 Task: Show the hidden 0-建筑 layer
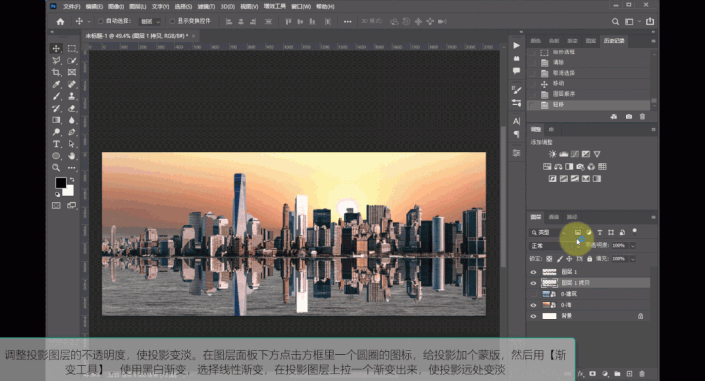point(533,294)
